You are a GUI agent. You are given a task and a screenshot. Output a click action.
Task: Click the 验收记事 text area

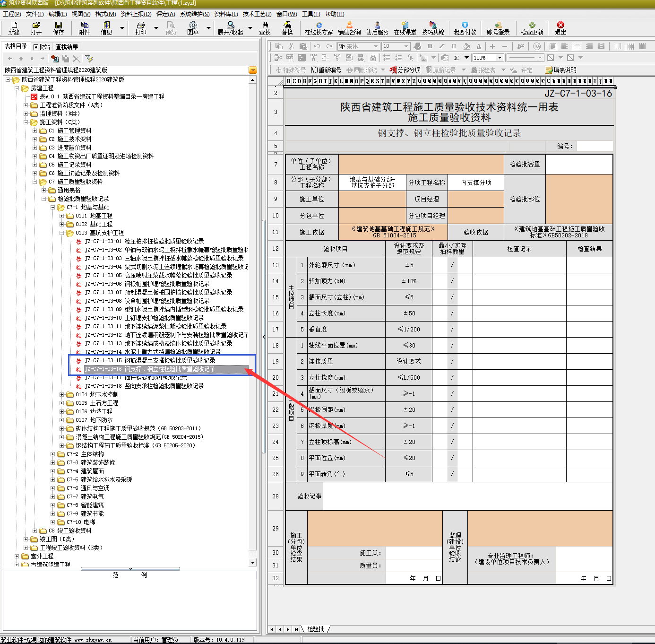(x=468, y=496)
